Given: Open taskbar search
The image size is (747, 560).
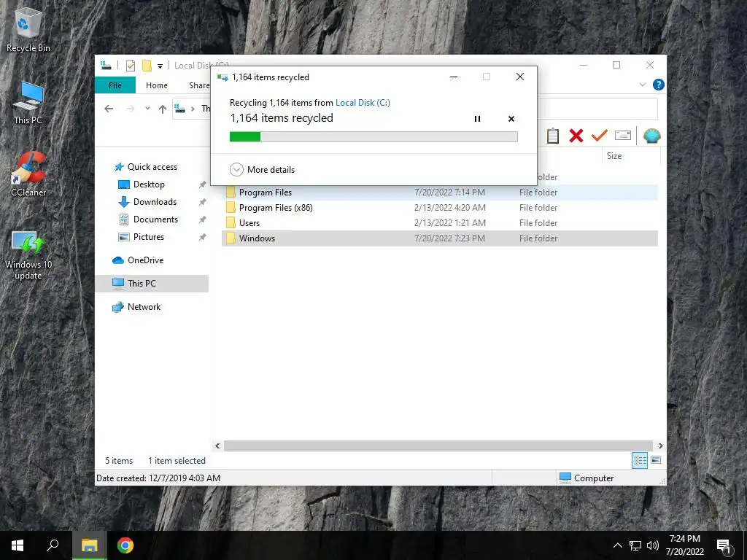Looking at the screenshot, I should pyautogui.click(x=53, y=545).
